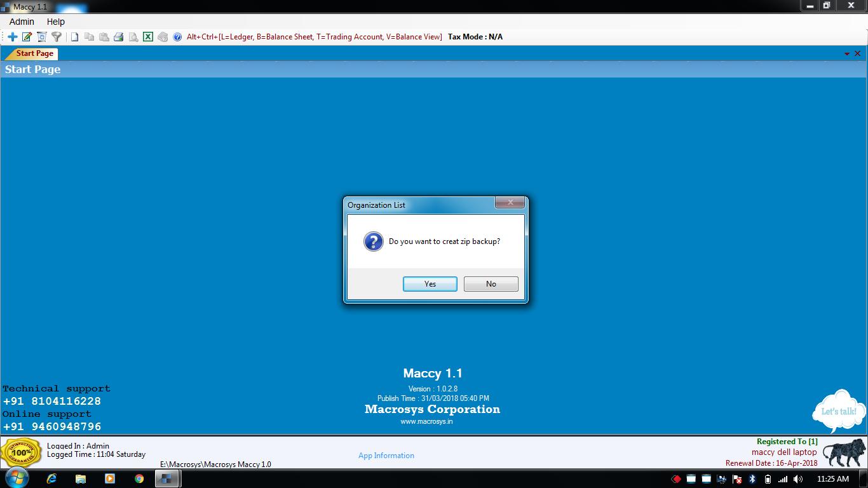The width and height of the screenshot is (868, 488).
Task: Click the network signal tray icon
Action: [x=783, y=479]
